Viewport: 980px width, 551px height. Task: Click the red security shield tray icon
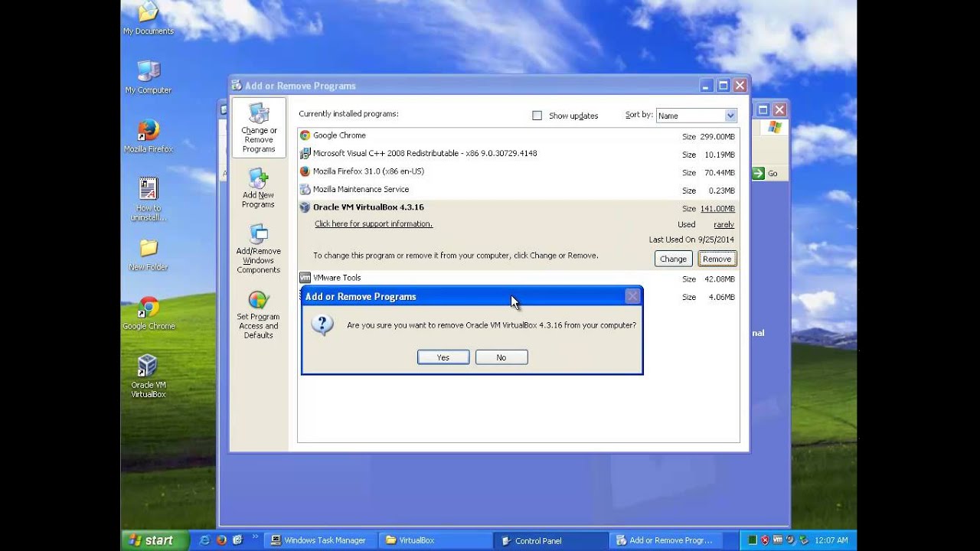click(765, 540)
